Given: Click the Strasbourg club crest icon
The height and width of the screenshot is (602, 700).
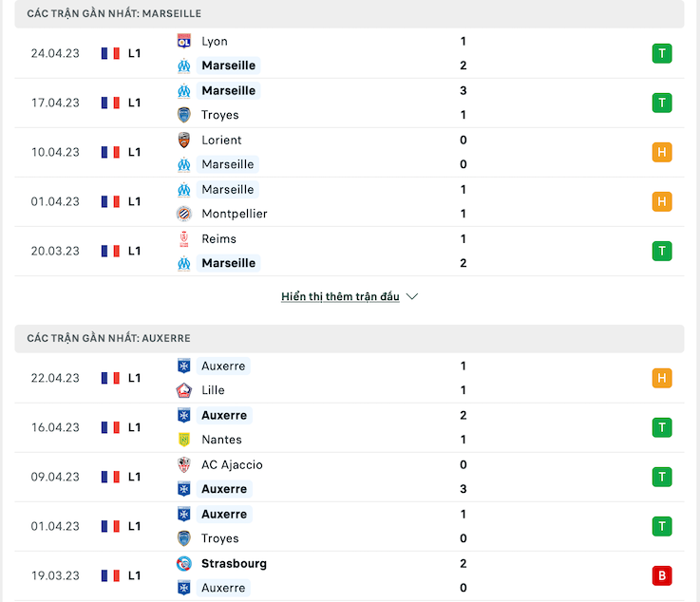Looking at the screenshot, I should point(184,564).
